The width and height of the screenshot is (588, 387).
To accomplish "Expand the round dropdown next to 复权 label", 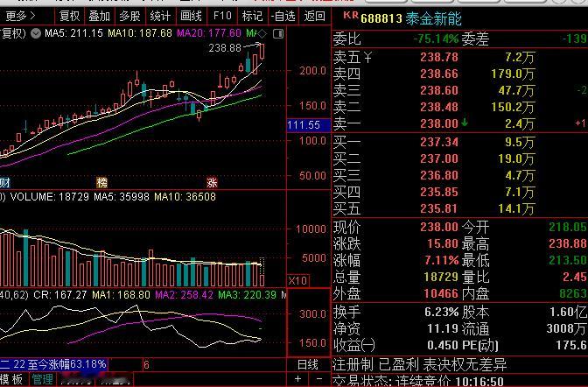I will [x=36, y=33].
